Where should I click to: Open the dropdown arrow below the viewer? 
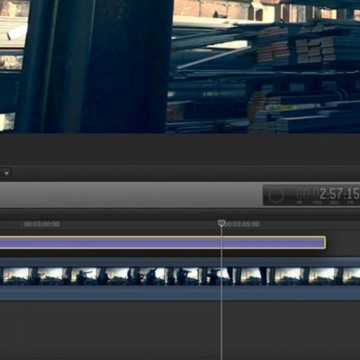pyautogui.click(x=6, y=174)
